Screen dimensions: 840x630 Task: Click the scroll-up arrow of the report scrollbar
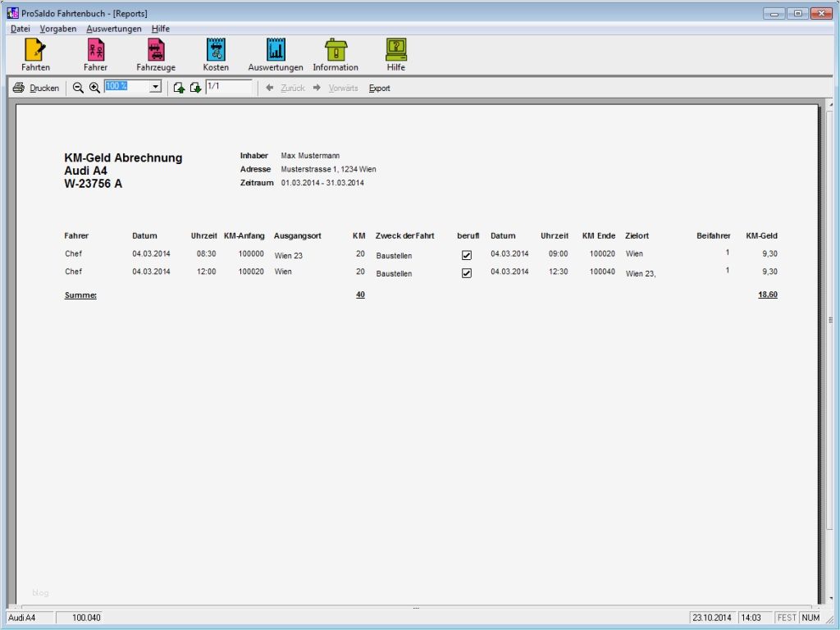tap(830, 104)
